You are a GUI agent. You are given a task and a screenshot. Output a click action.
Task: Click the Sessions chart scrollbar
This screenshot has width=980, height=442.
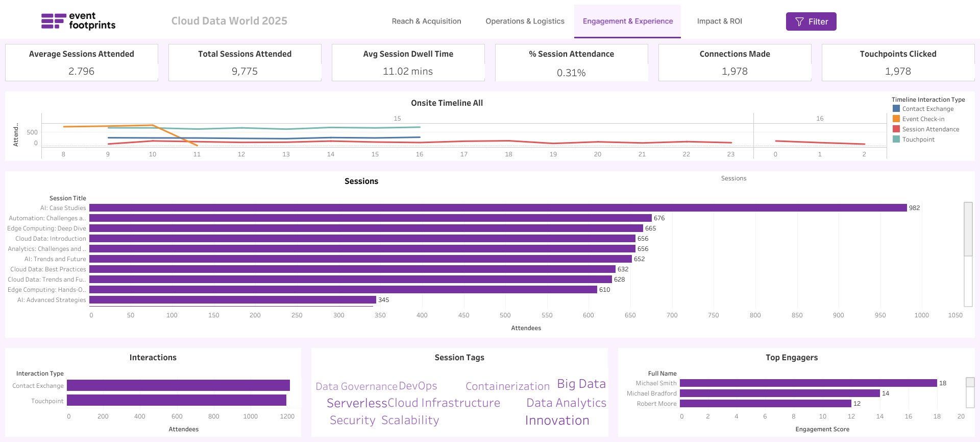pyautogui.click(x=968, y=230)
